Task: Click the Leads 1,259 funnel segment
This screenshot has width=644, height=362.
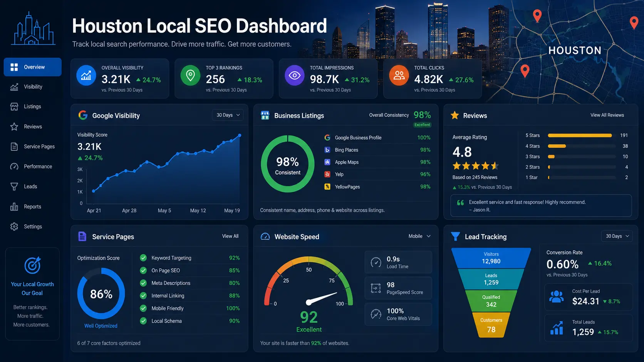Action: coord(491,279)
